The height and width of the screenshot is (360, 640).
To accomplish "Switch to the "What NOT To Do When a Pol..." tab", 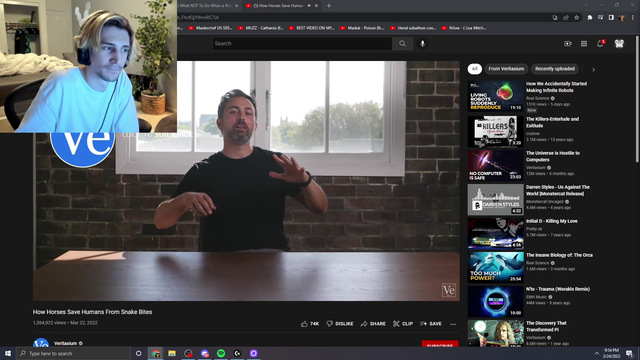I will [205, 6].
